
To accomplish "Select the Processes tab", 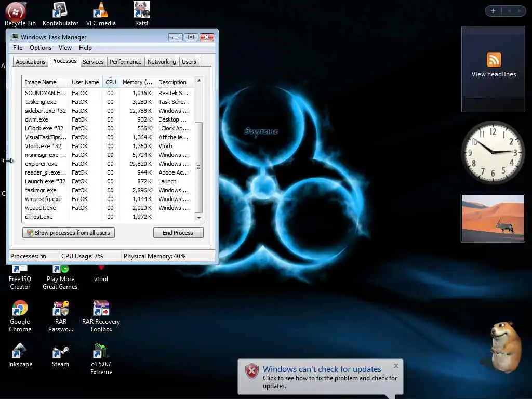I will (64, 61).
